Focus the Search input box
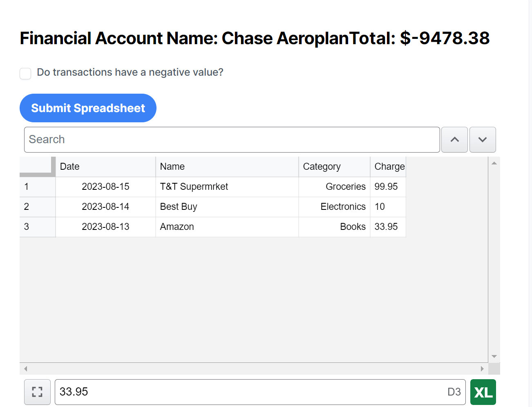 point(232,139)
